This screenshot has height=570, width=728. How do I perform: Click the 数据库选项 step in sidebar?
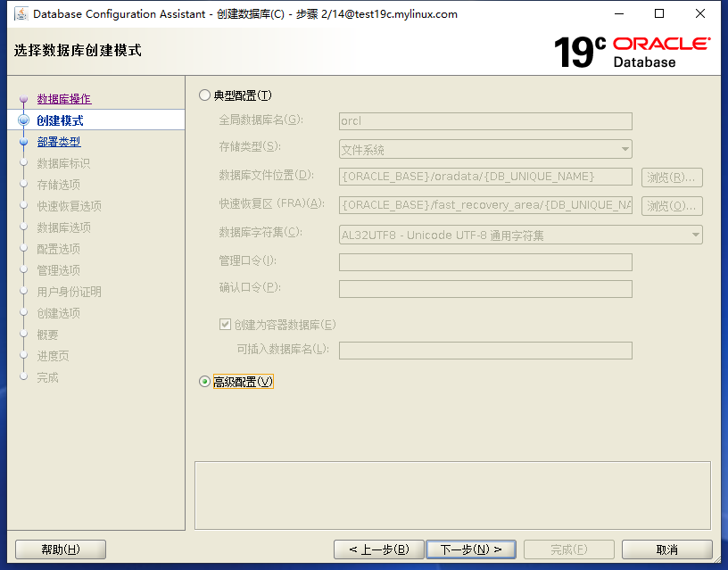[64, 227]
